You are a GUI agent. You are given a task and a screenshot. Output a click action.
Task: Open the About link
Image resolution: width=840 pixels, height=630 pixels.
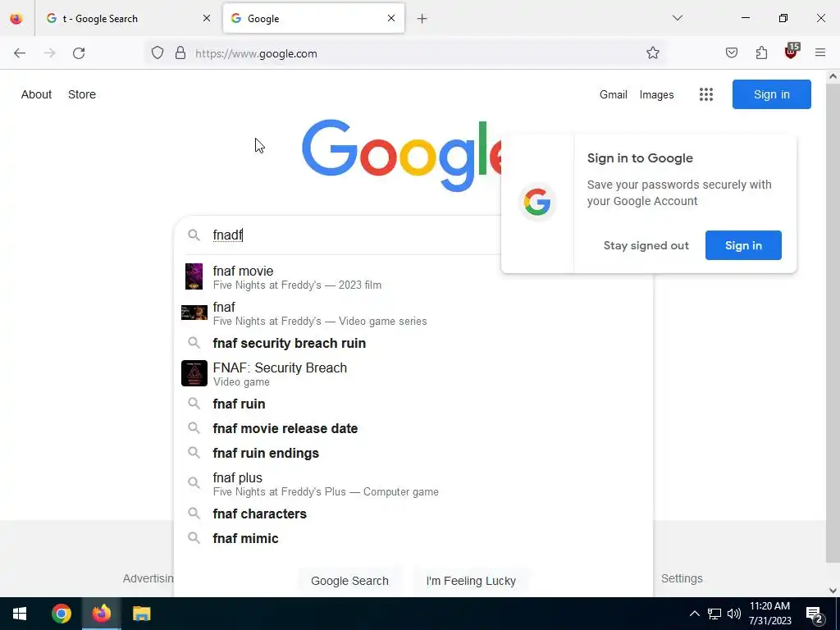click(36, 94)
